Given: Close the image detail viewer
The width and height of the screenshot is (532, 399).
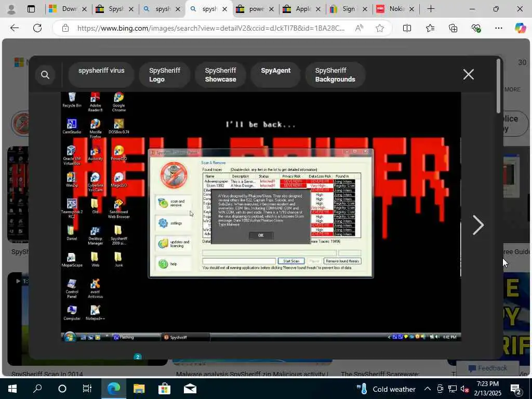Looking at the screenshot, I should (468, 74).
